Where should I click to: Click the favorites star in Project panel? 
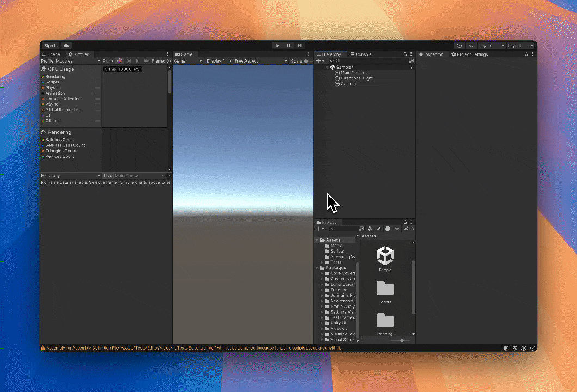coord(397,229)
